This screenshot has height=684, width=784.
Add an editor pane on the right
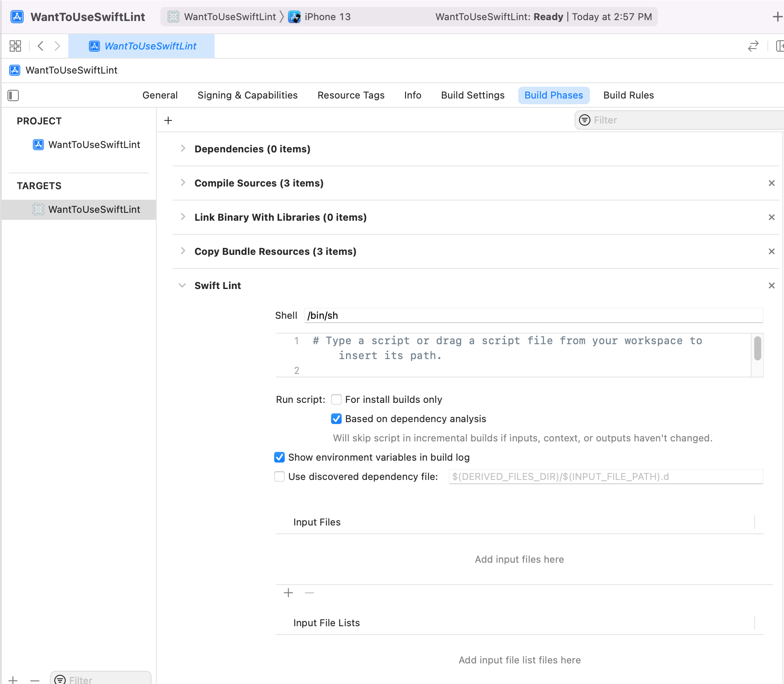point(780,46)
